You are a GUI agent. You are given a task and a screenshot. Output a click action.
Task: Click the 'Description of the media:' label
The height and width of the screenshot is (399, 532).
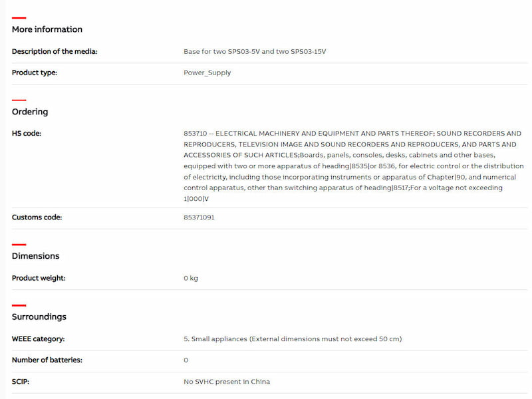55,51
